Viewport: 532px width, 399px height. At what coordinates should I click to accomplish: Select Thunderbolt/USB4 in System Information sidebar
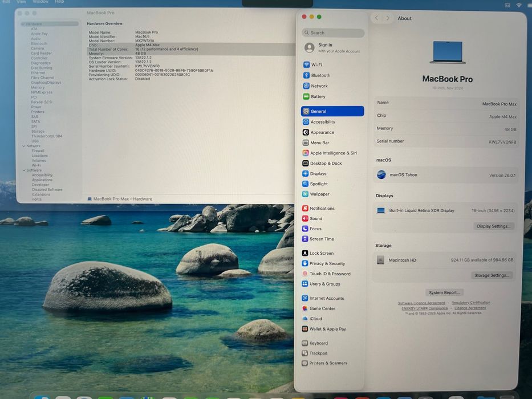click(47, 136)
